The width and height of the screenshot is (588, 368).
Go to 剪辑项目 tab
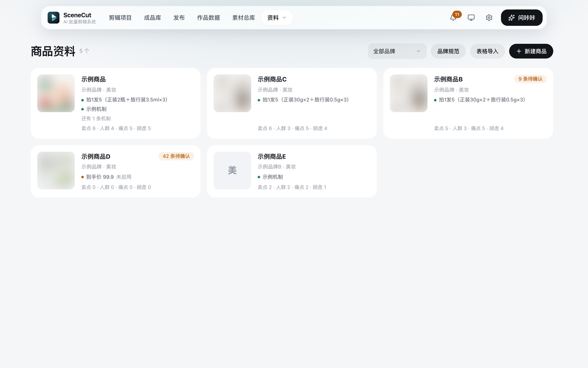click(x=120, y=18)
